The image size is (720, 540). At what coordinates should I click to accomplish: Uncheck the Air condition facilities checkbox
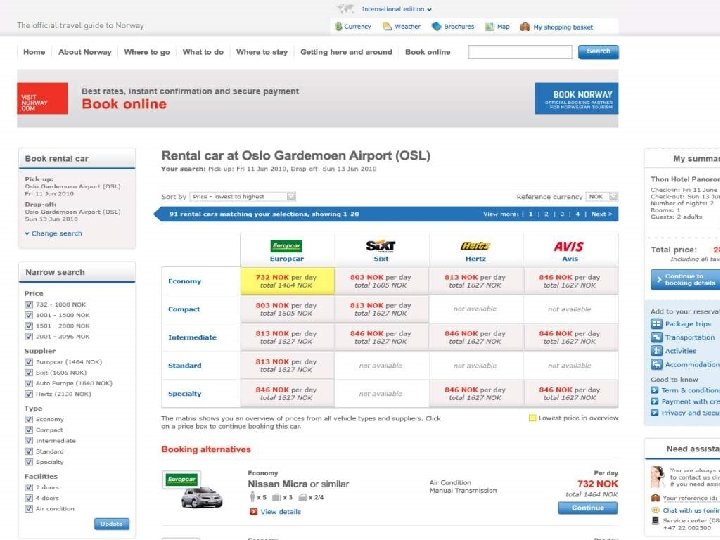29,509
